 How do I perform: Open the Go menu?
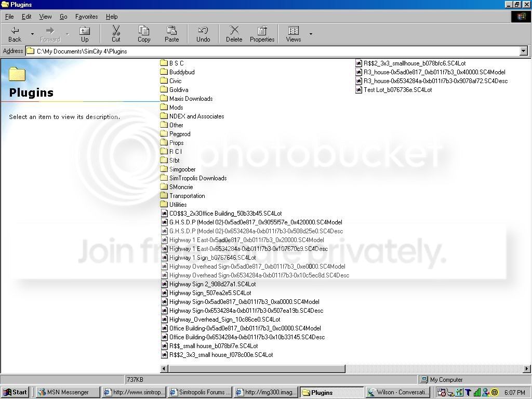63,17
